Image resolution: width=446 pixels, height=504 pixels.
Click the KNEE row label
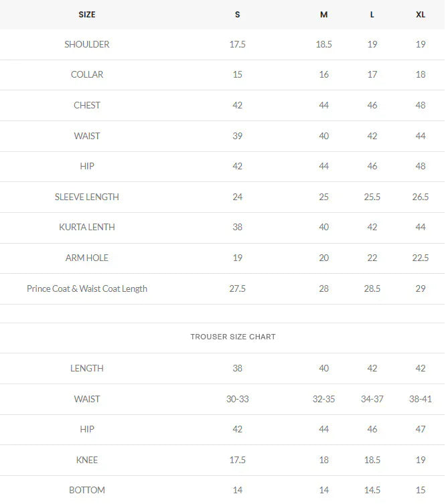pyautogui.click(x=87, y=460)
